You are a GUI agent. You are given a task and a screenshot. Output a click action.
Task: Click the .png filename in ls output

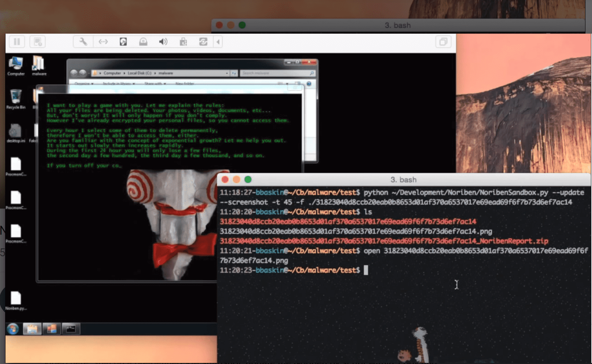click(x=356, y=232)
